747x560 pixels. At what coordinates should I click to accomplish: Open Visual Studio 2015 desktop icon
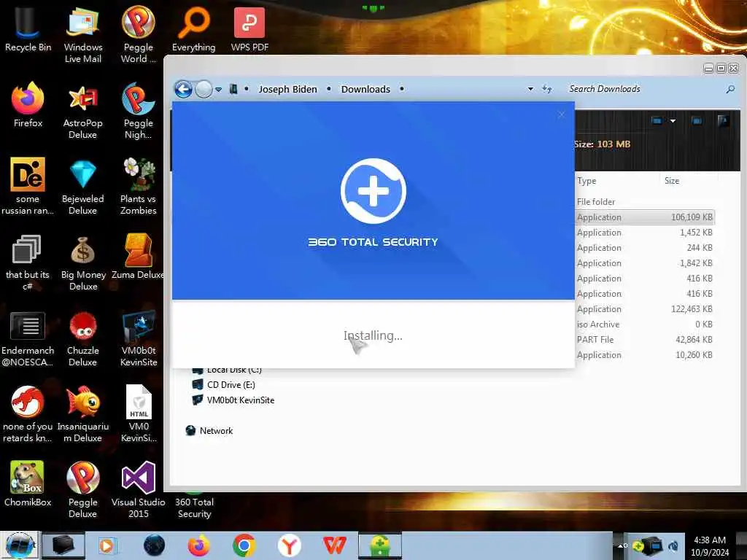point(138,489)
